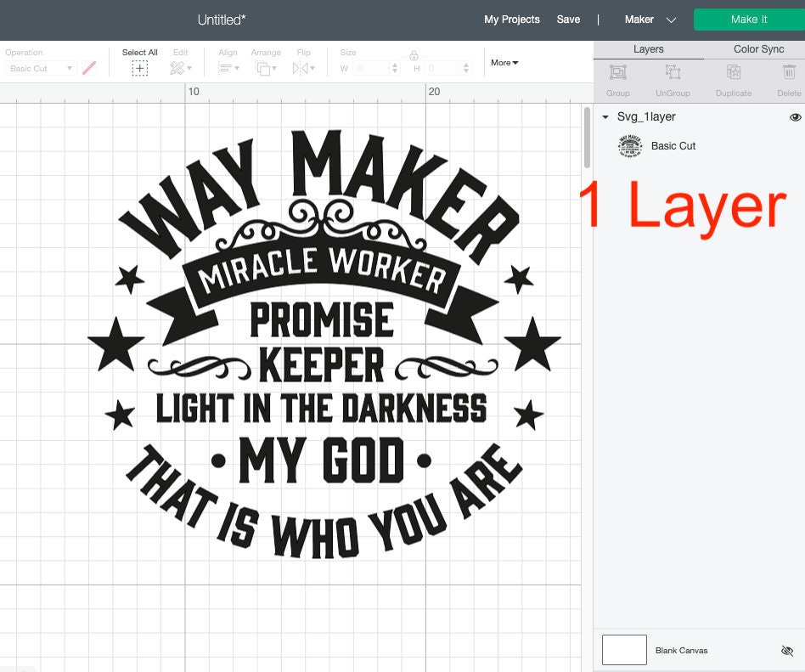
Task: Click Save in the top bar
Action: point(568,20)
